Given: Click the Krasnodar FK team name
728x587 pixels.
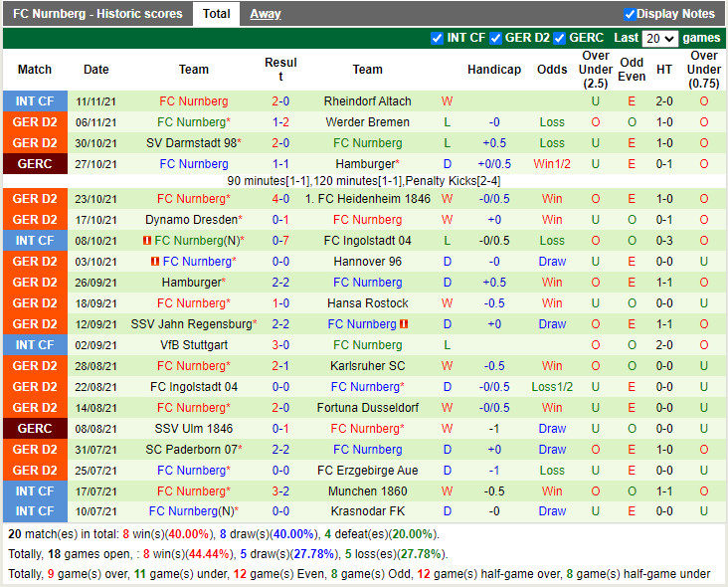Looking at the screenshot, I should pyautogui.click(x=367, y=511).
